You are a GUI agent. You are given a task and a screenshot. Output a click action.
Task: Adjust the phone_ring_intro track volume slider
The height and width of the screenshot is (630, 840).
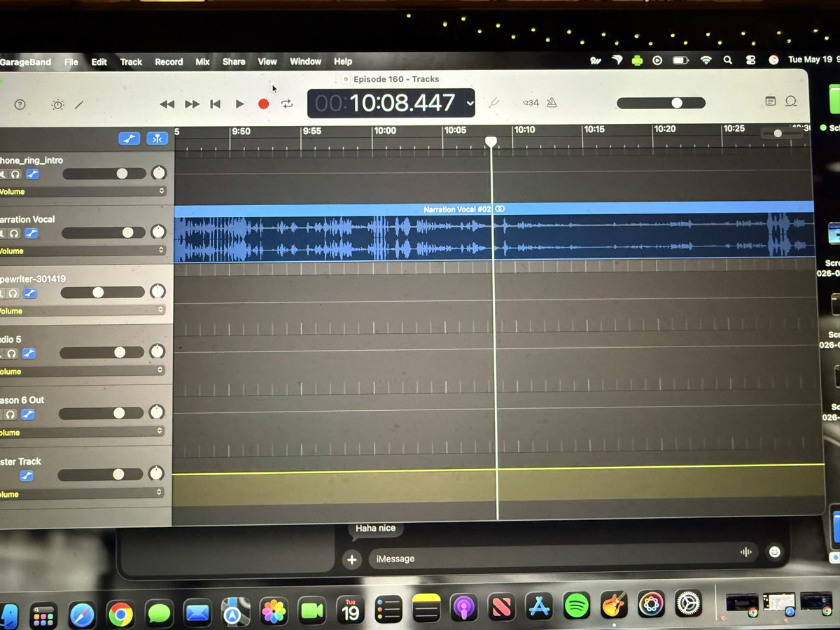point(104,174)
